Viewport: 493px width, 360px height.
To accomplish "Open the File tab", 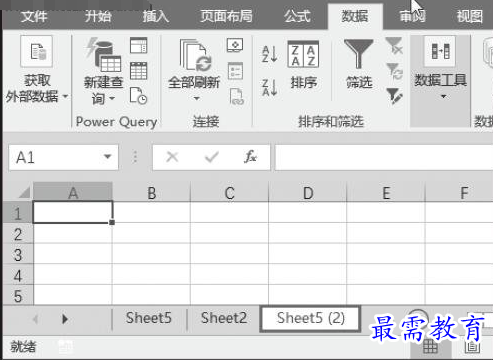I will tap(34, 16).
